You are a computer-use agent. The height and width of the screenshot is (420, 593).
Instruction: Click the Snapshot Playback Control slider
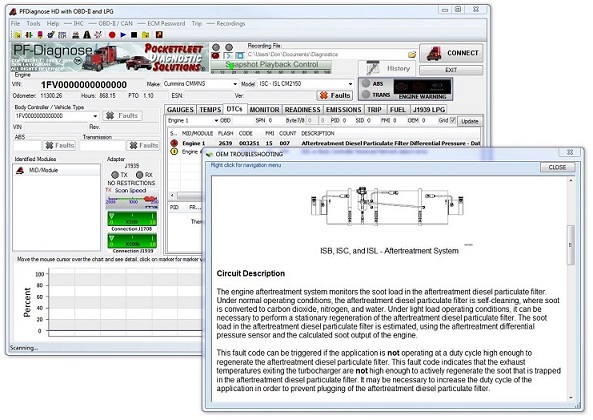[271, 72]
